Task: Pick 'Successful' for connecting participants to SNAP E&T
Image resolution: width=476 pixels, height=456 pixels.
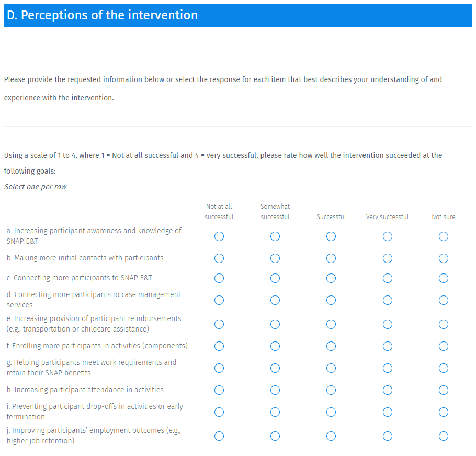Action: point(331,277)
